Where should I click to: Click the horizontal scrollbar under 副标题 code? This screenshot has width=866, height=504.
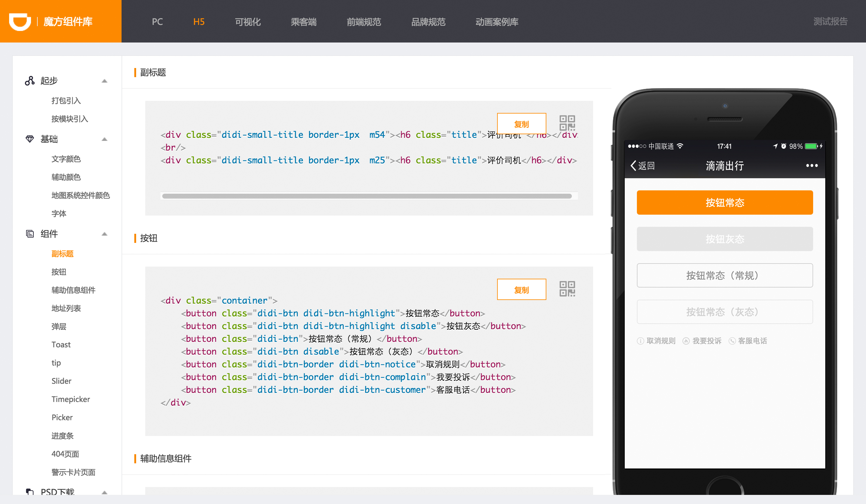coord(367,196)
